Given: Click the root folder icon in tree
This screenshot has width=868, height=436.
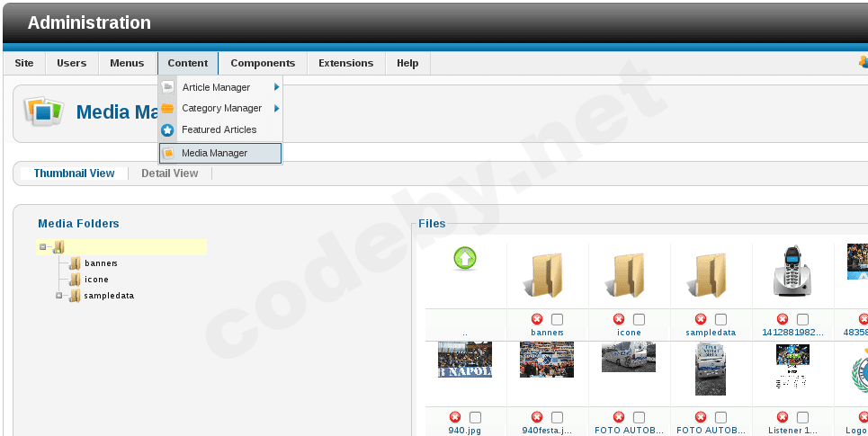Looking at the screenshot, I should (58, 247).
